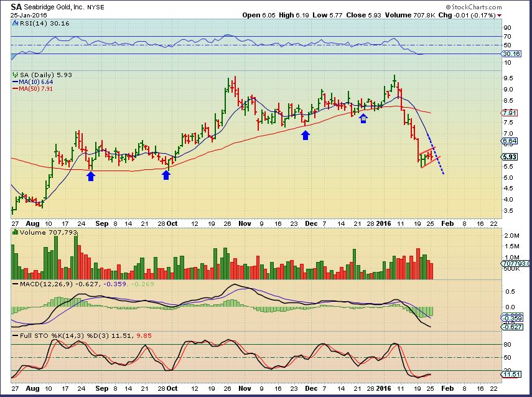Click the 25-Jan-2016 date label
This screenshot has height=397, width=532.
29,16
